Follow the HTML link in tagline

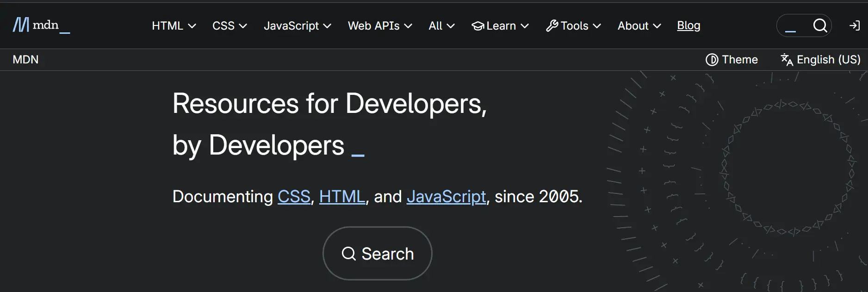[342, 197]
